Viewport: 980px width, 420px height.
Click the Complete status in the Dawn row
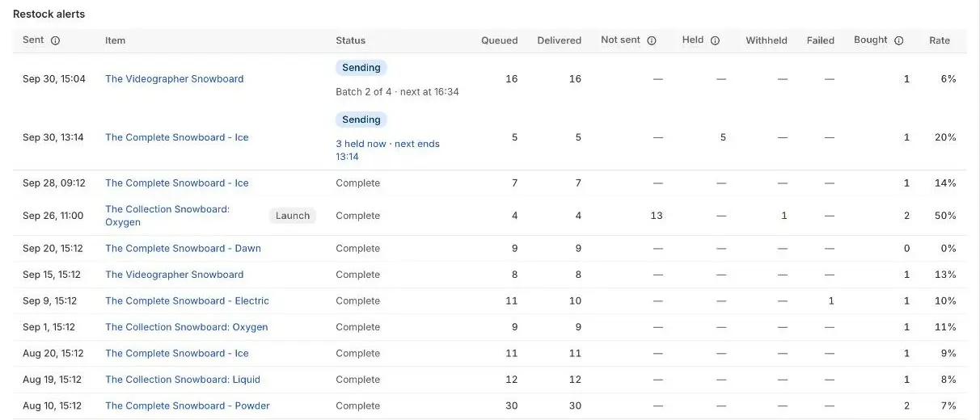(x=357, y=249)
